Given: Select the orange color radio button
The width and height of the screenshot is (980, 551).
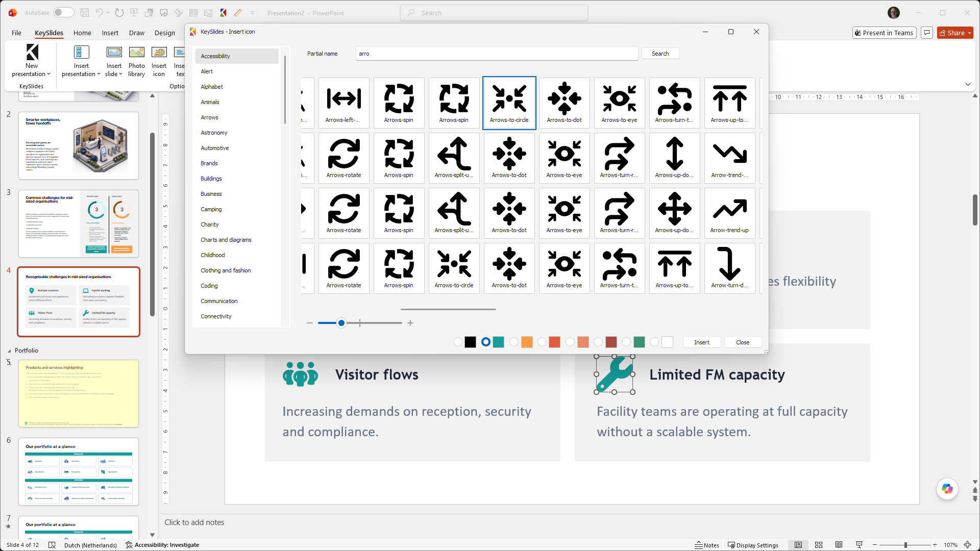Looking at the screenshot, I should (x=514, y=342).
